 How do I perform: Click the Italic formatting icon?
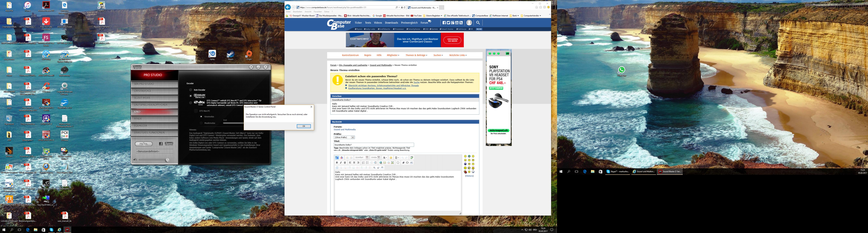tap(341, 163)
